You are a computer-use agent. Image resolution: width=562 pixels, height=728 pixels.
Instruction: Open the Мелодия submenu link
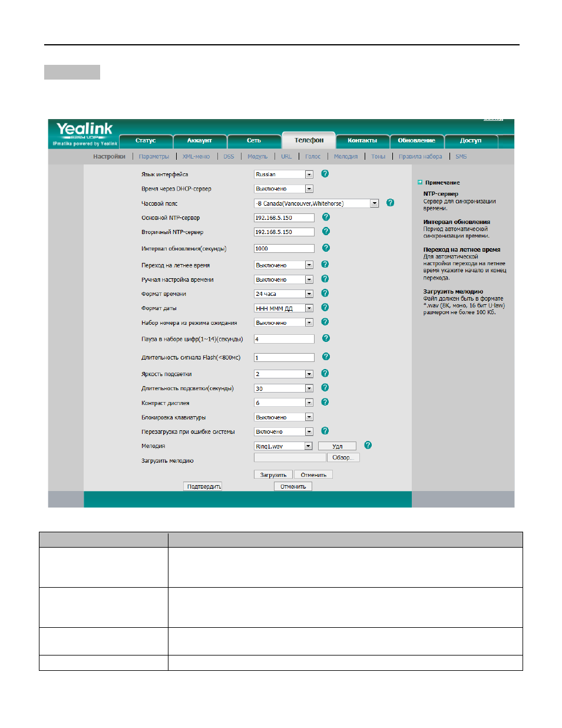click(x=346, y=157)
